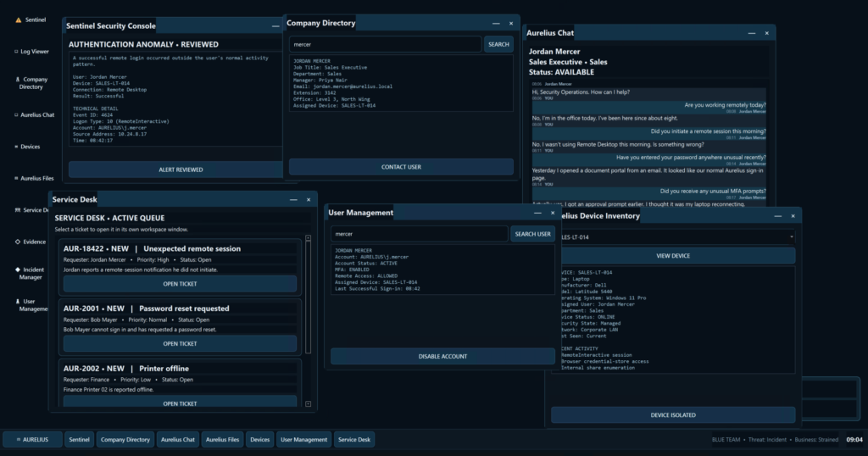Click the 'SERVICE DESK • ACTIVE QUEUE' heading
Viewport: 868px width, 456px height.
pyautogui.click(x=109, y=218)
